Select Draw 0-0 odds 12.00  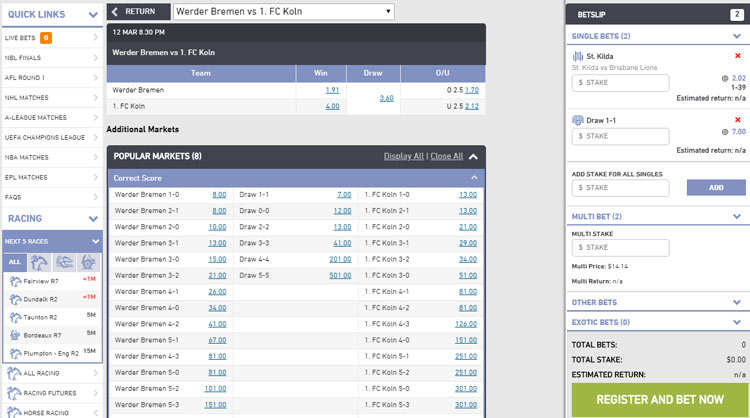[x=342, y=211]
